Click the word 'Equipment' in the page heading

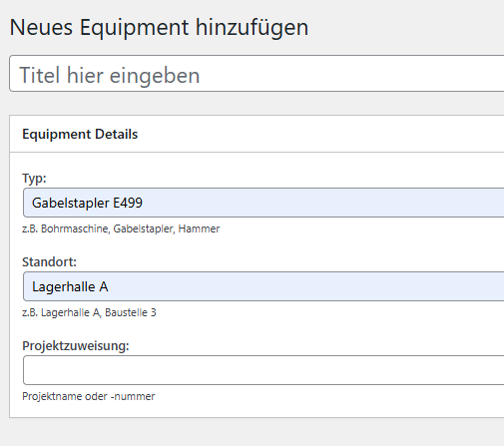coord(135,27)
